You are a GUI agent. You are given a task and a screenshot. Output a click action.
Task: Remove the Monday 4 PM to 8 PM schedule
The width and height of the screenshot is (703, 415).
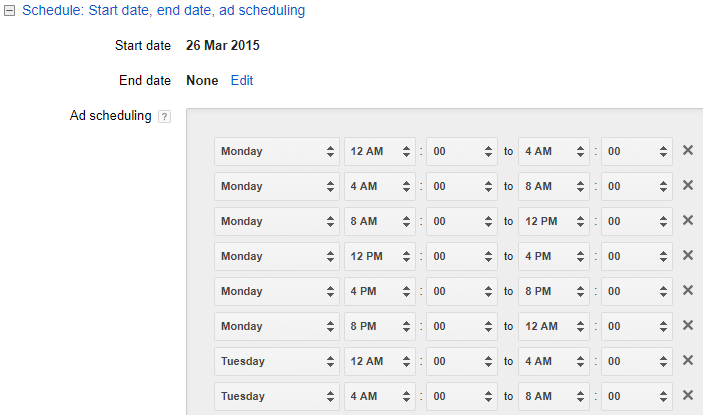(687, 290)
